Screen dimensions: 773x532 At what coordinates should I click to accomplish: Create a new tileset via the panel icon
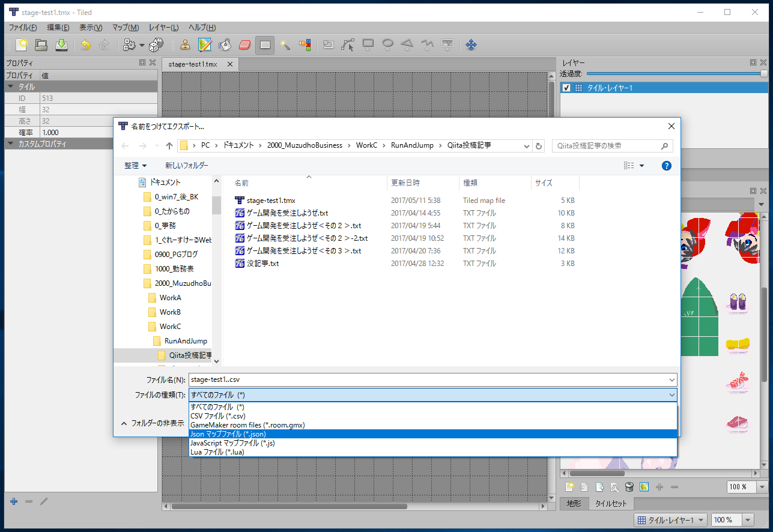[569, 486]
